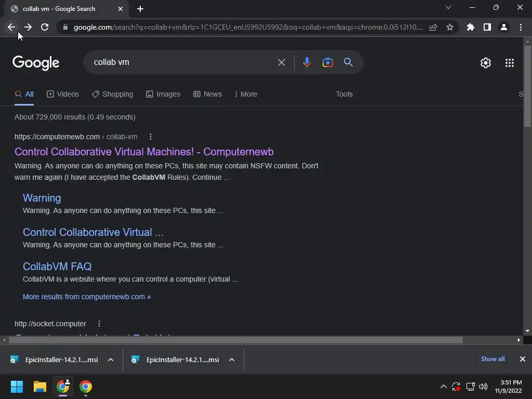Image resolution: width=532 pixels, height=399 pixels.
Task: Go forward with the browser arrow
Action: tap(28, 27)
